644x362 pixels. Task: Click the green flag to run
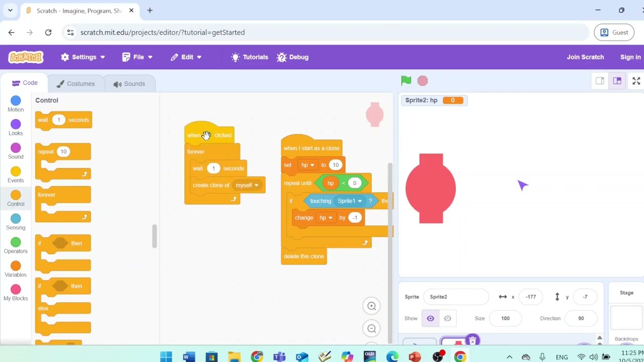pyautogui.click(x=406, y=80)
